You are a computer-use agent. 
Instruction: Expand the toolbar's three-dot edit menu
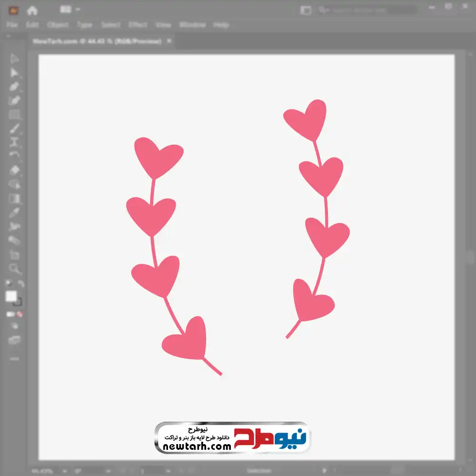[x=14, y=358]
